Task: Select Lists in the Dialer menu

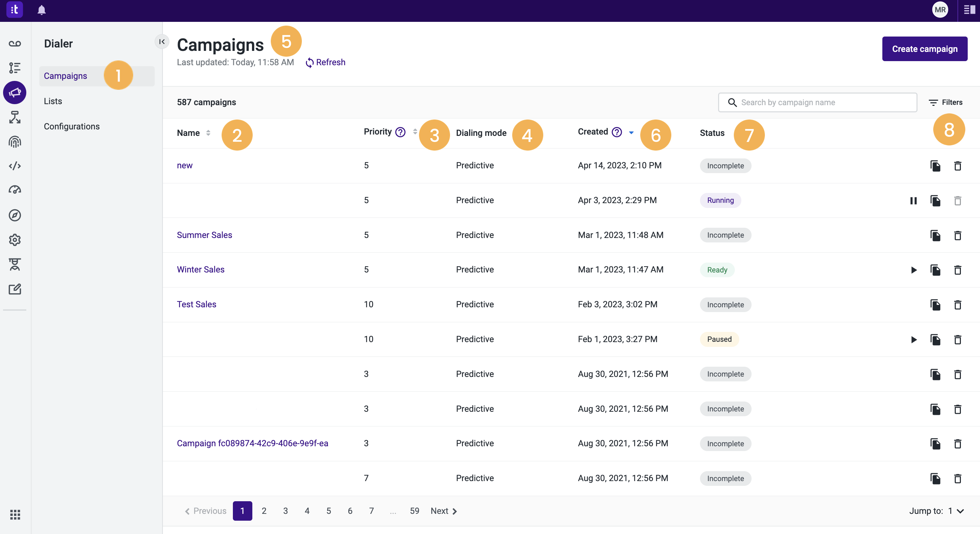Action: (x=53, y=101)
